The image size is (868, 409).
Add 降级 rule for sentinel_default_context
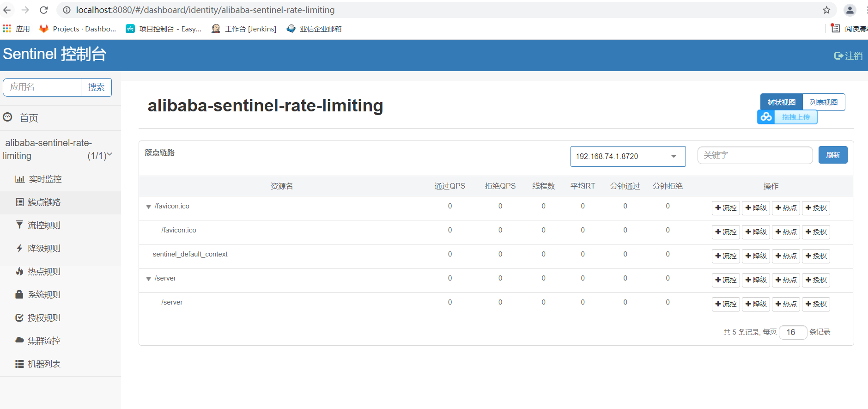[756, 256]
